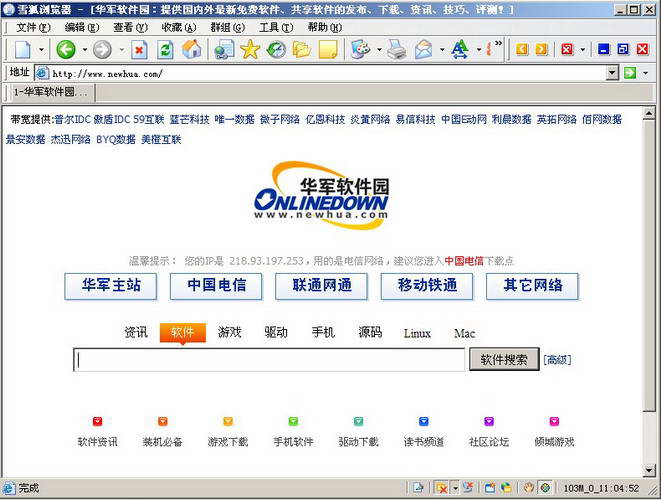Image resolution: width=661 pixels, height=500 pixels.
Task: Open the [高级] advanced search link
Action: pyautogui.click(x=557, y=360)
